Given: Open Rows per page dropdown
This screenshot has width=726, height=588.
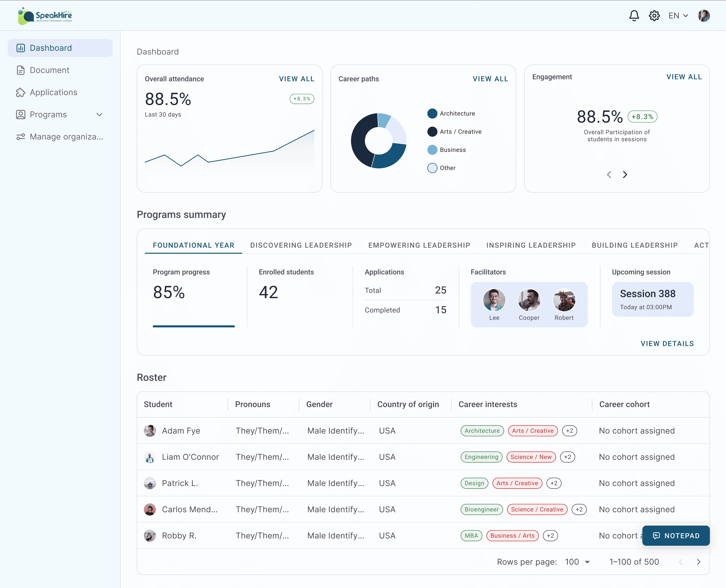Looking at the screenshot, I should pos(578,562).
